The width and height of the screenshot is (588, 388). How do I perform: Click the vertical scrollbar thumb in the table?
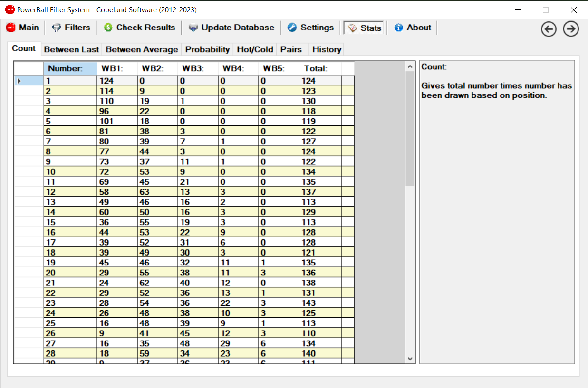410,128
